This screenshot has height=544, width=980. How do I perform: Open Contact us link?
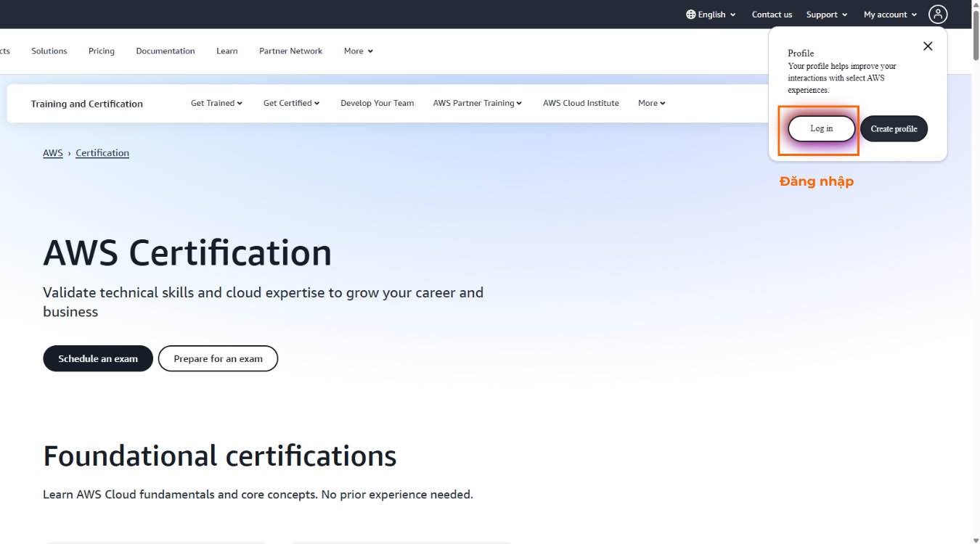point(772,15)
